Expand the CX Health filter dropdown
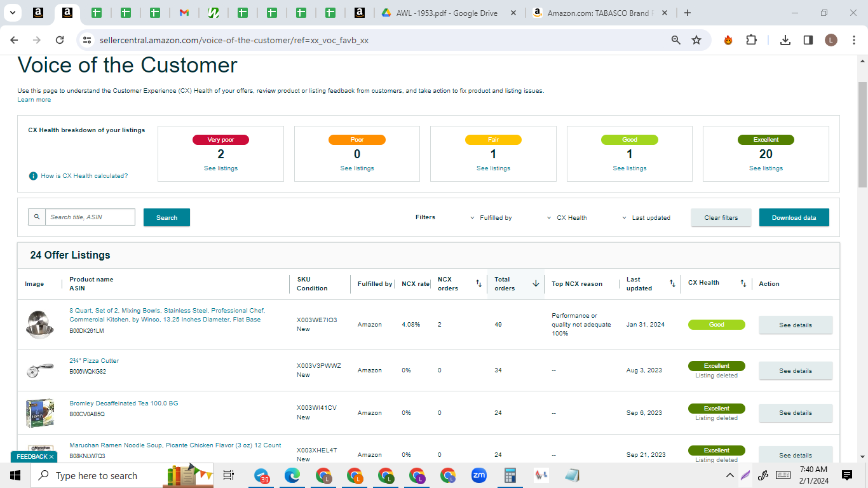868x488 pixels. [x=567, y=217]
